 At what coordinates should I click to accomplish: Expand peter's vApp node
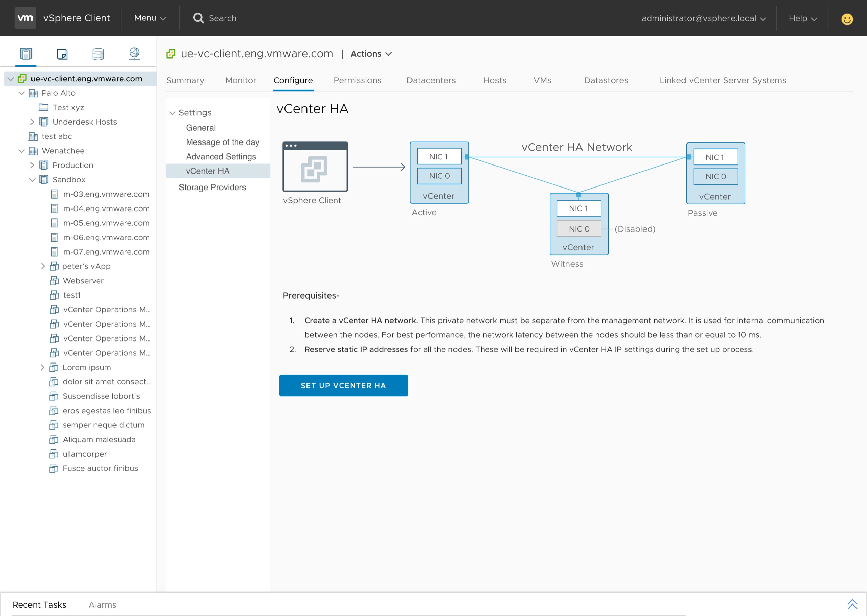click(x=43, y=266)
